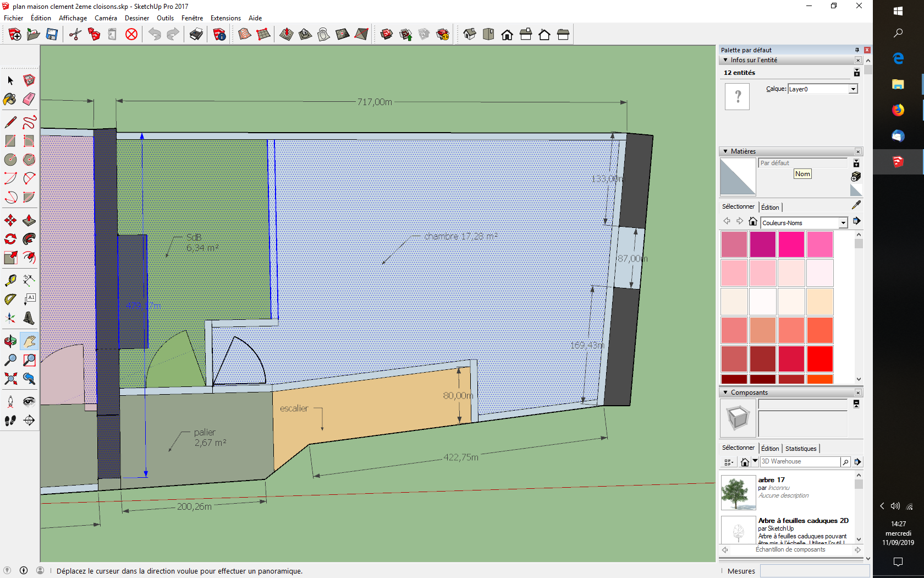The width and height of the screenshot is (924, 578).
Task: Click the 3D Warehouse search field
Action: (x=800, y=462)
